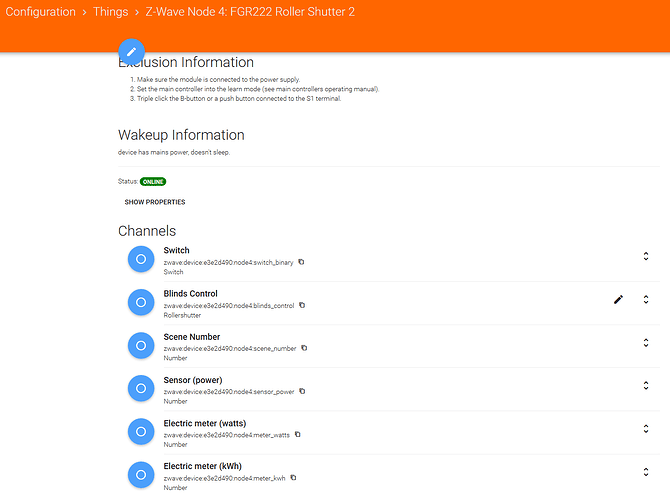670x500 pixels.
Task: Click the Channels section heading
Action: 147,231
